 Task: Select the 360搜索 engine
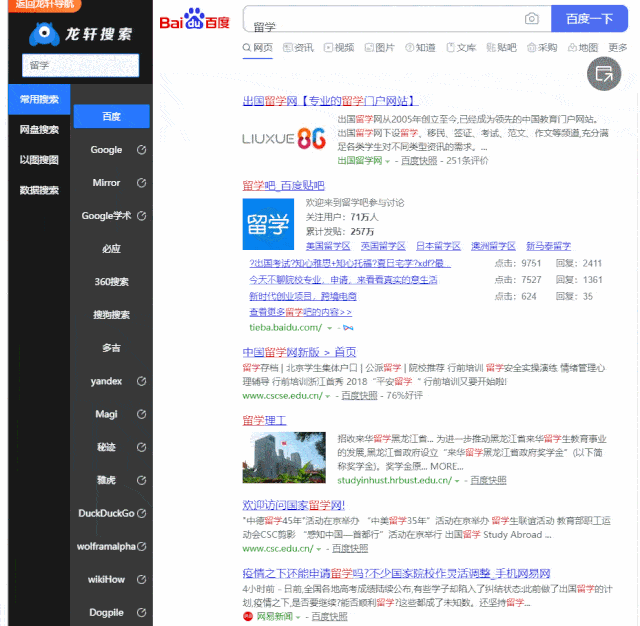tap(111, 282)
